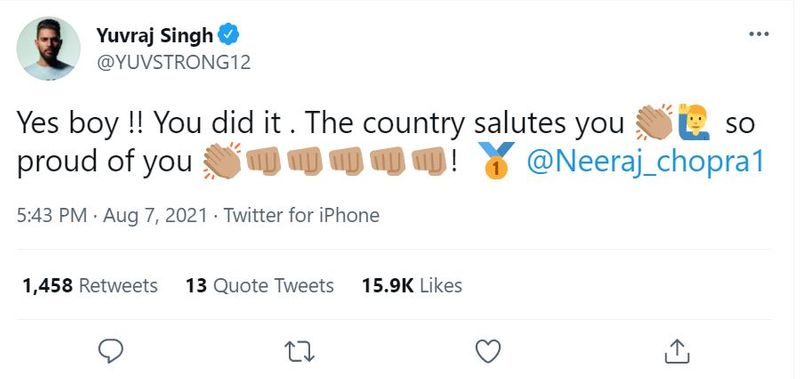800x379 pixels.
Task: Retweet using the retweet arrows icon
Action: (x=299, y=352)
